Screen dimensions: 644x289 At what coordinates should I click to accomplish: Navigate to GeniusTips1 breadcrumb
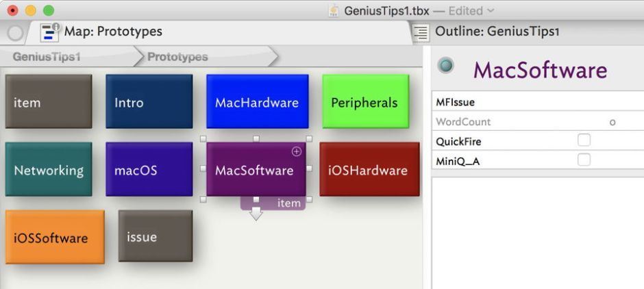[46, 57]
